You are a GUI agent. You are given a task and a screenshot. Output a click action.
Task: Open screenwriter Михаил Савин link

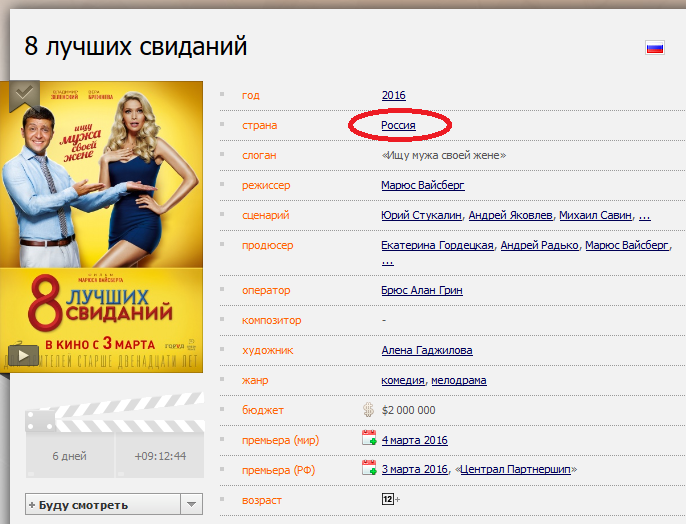click(x=595, y=215)
